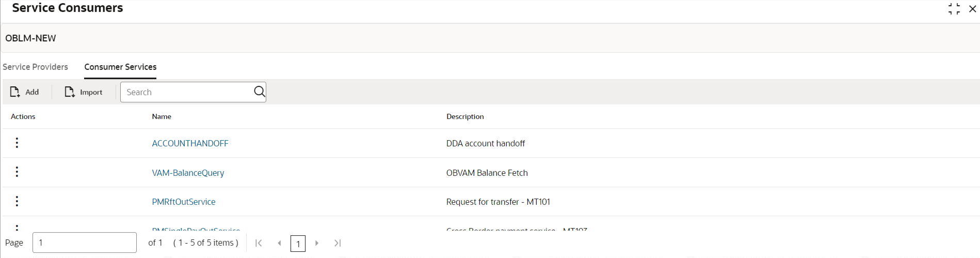The image size is (980, 258).
Task: Click into the Search field
Action: click(187, 92)
